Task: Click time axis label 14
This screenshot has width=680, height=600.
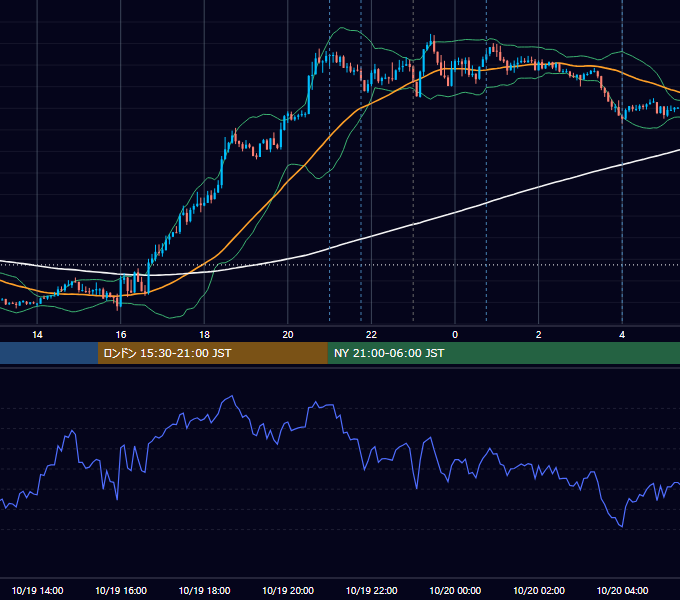Action: [37, 335]
